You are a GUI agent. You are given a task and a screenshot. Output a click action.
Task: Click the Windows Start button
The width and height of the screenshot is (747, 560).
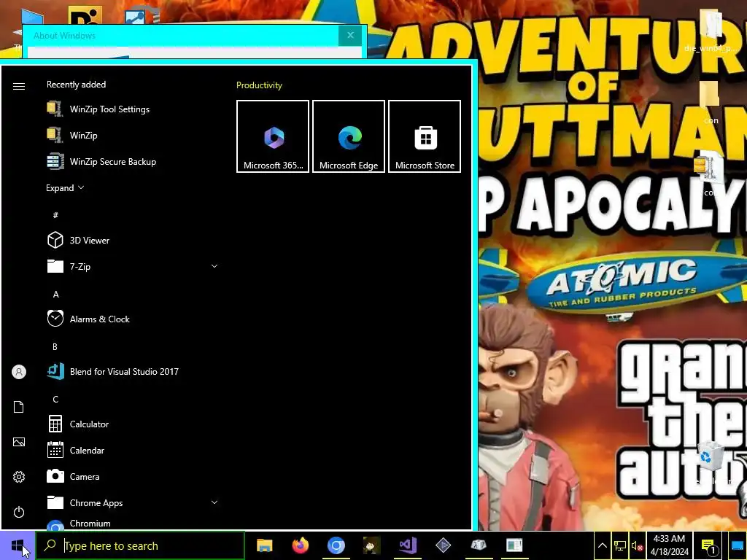(18, 545)
